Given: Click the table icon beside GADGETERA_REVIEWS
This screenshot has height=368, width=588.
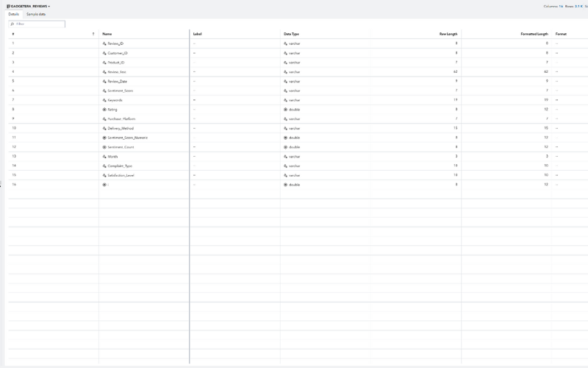Looking at the screenshot, I should click(8, 7).
